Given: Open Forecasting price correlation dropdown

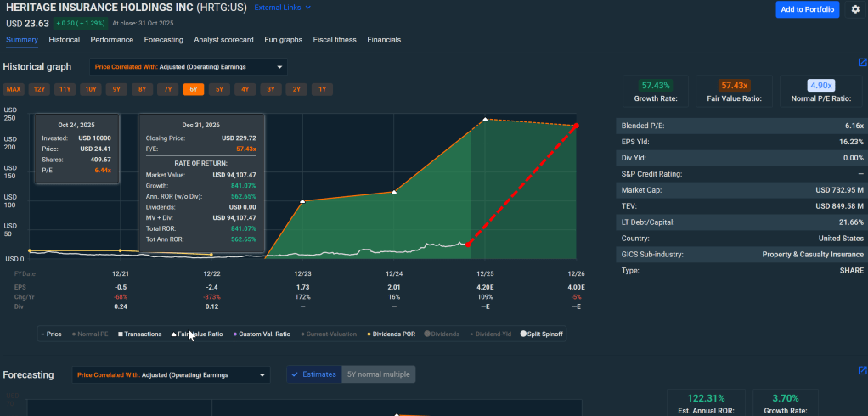Looking at the screenshot, I should (171, 374).
